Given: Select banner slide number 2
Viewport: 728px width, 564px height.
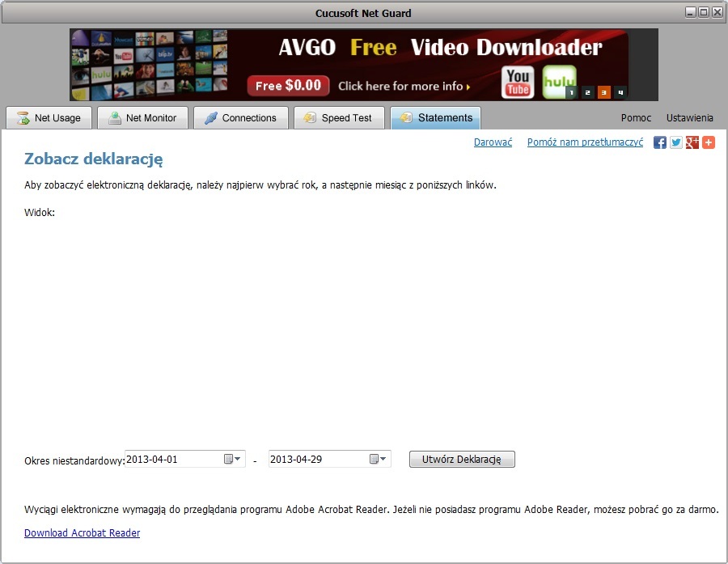Looking at the screenshot, I should coord(588,92).
